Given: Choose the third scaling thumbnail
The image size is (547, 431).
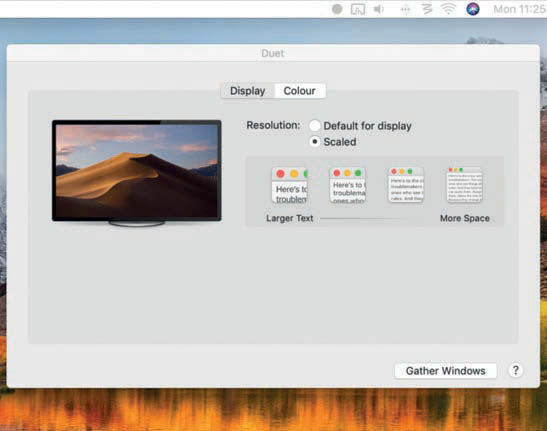Looking at the screenshot, I should click(406, 185).
